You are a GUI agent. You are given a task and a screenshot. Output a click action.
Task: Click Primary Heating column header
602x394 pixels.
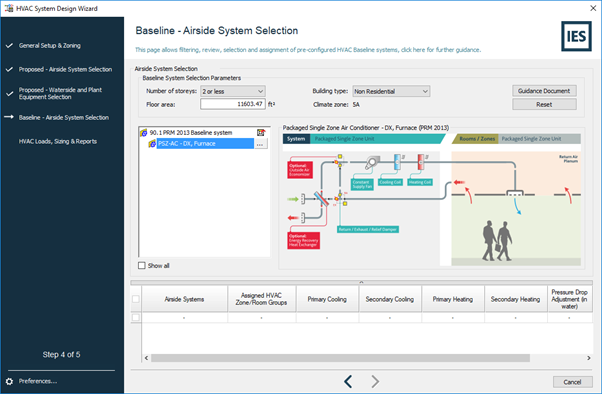coord(453,299)
